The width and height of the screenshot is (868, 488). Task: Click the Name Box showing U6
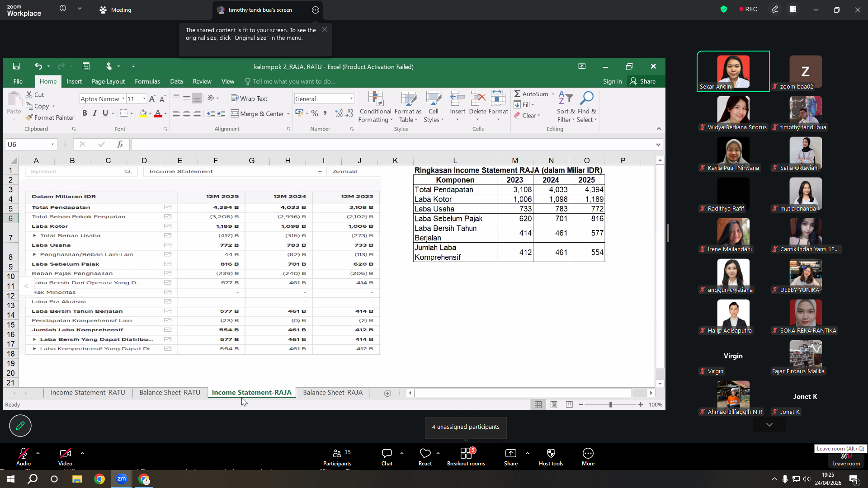31,145
